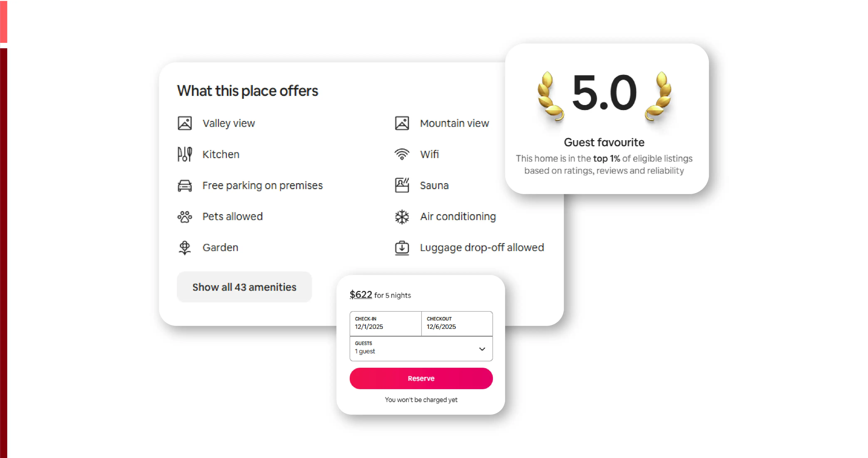Click the Luggage drop-off icon

pos(402,248)
